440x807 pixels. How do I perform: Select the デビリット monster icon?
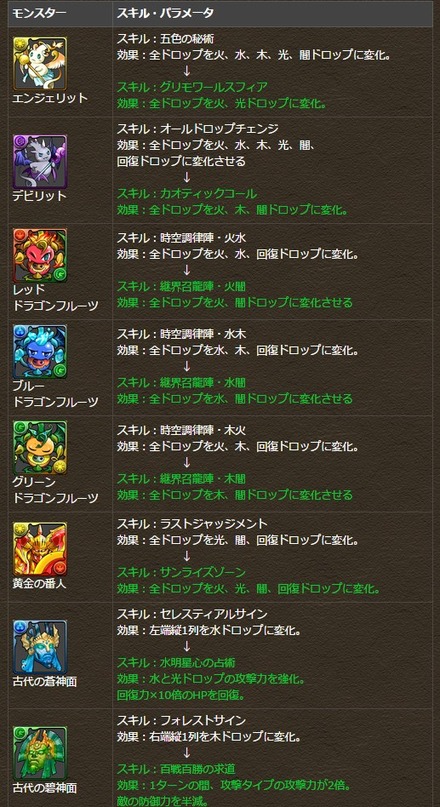[x=40, y=162]
